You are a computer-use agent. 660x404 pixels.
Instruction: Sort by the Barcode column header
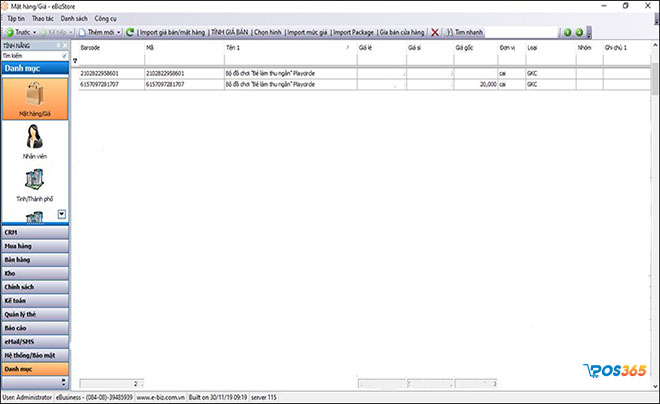[x=112, y=48]
